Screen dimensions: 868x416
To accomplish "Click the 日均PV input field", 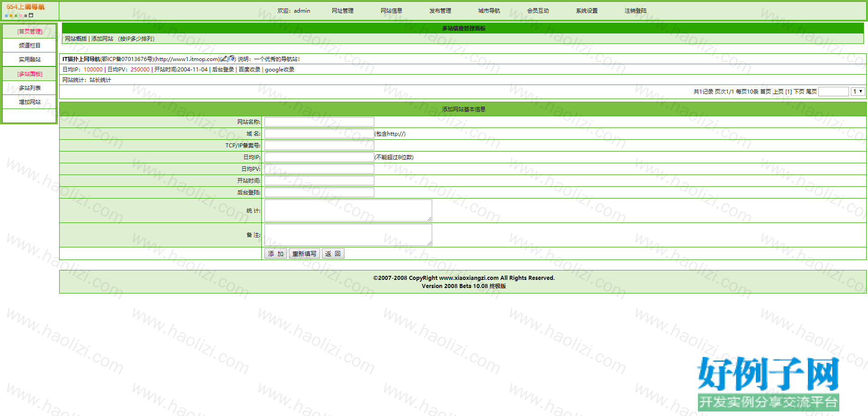I will click(319, 169).
